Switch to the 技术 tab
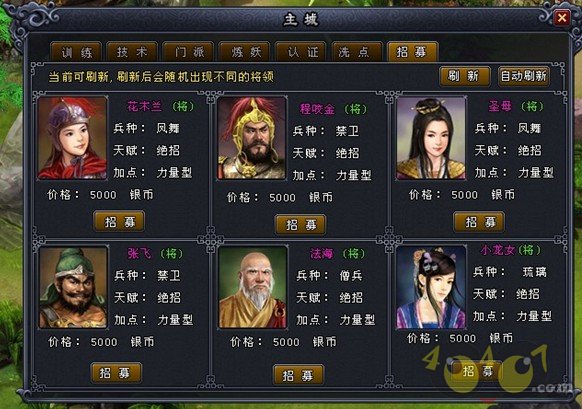This screenshot has width=582, height=409. [x=132, y=52]
